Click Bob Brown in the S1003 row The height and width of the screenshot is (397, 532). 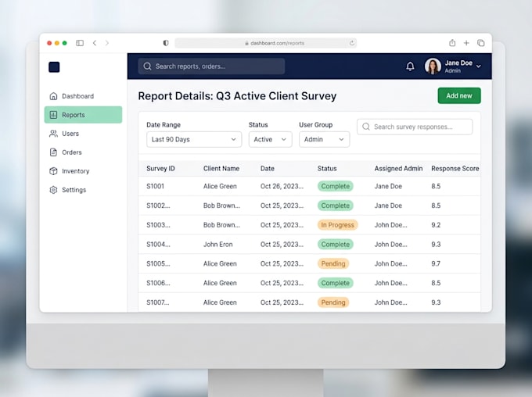point(221,225)
